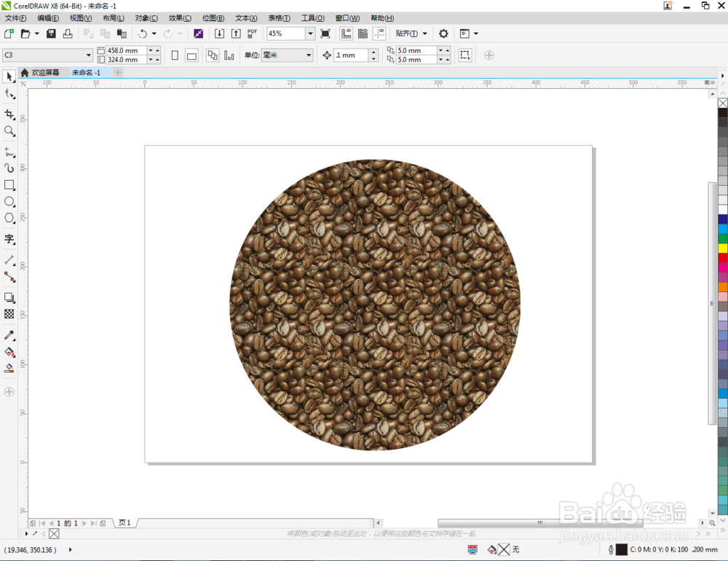Viewport: 728px width, 561px height.
Task: Open the units dropdown
Action: 309,55
